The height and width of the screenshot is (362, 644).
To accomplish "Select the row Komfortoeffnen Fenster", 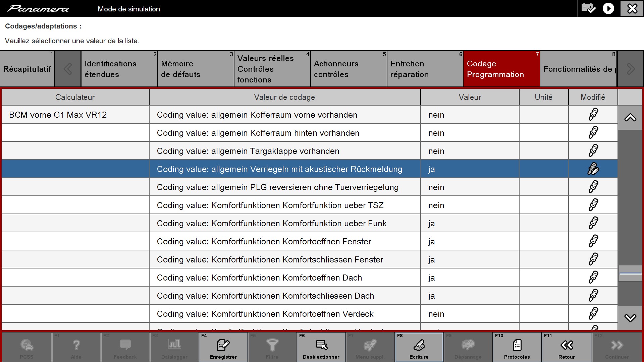I will coord(310,241).
